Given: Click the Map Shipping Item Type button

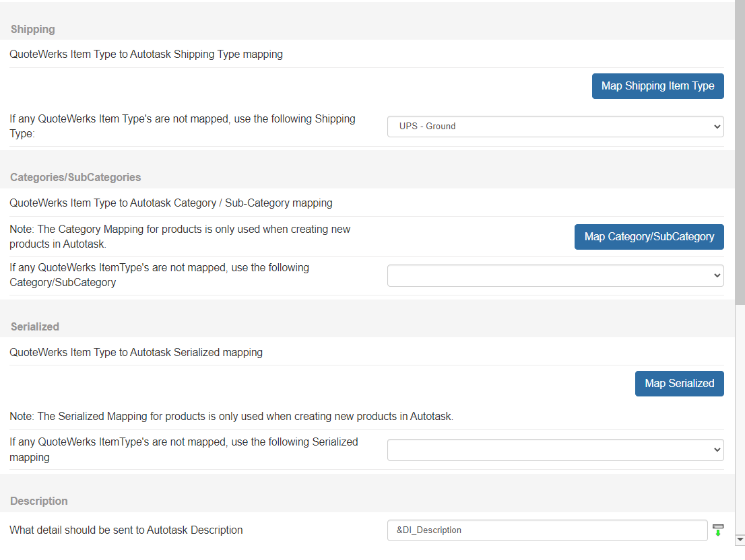Looking at the screenshot, I should (x=657, y=86).
